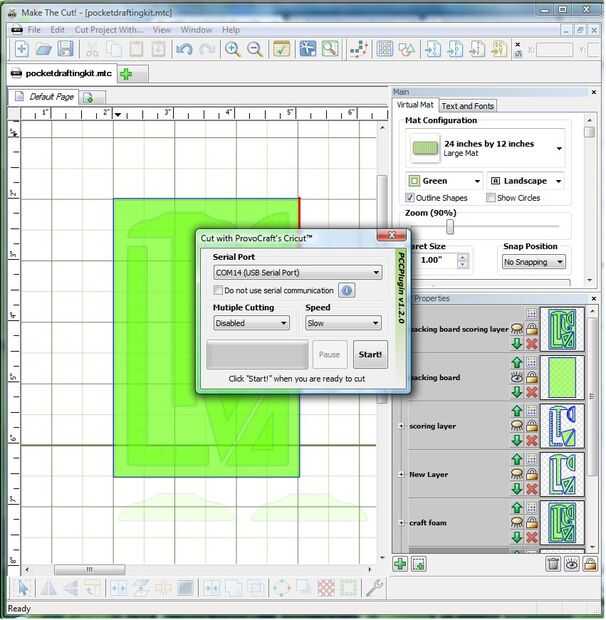This screenshot has width=606, height=620.
Task: Open the mat size 24 by 12 dropdown
Action: (x=487, y=148)
